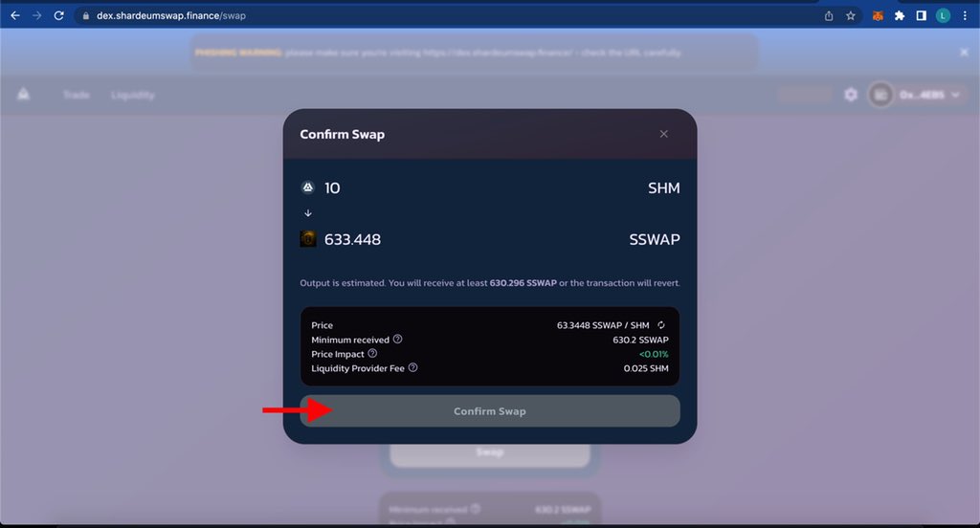
Task: Click the 633.448 output amount
Action: coord(352,239)
